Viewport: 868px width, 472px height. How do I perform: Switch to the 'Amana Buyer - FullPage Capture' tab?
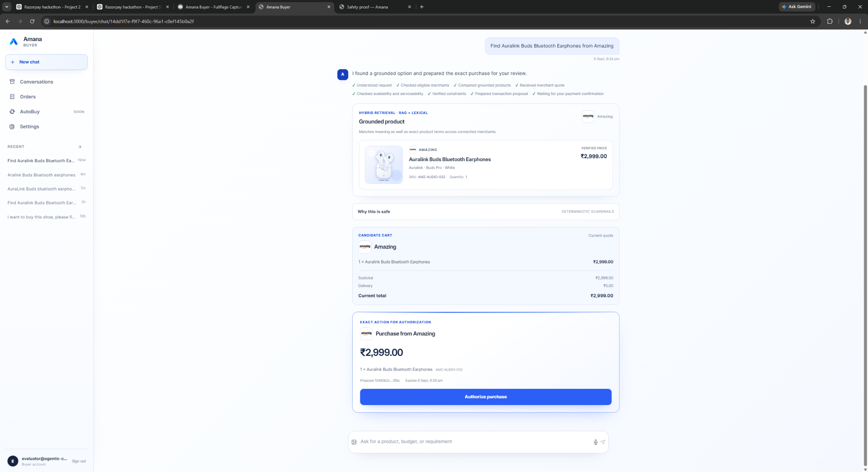pos(214,7)
